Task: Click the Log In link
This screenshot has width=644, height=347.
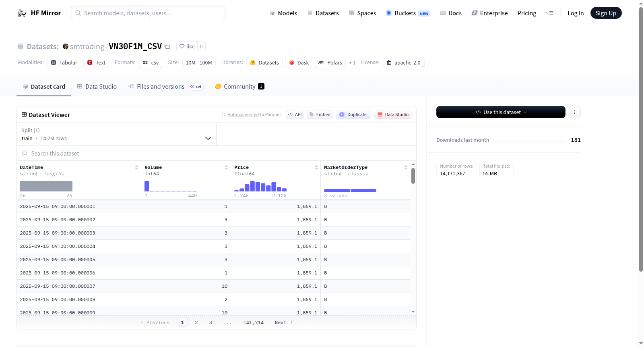Action: pyautogui.click(x=576, y=13)
